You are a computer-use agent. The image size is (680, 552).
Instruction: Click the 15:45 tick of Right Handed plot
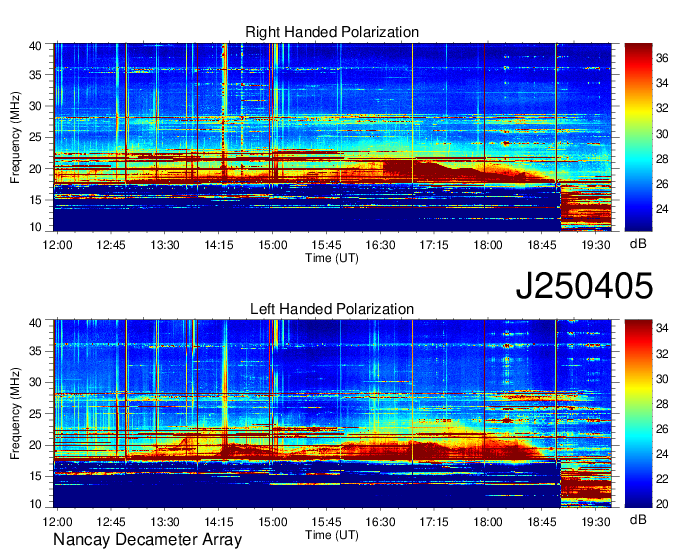point(326,245)
